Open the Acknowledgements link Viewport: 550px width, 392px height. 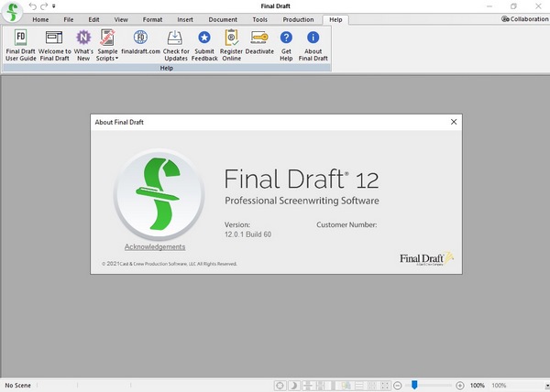coord(155,247)
